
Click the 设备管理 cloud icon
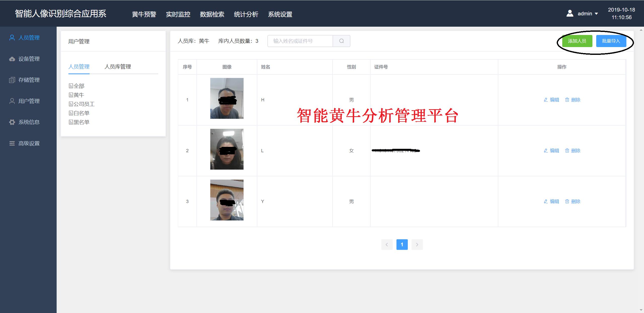pyautogui.click(x=12, y=59)
